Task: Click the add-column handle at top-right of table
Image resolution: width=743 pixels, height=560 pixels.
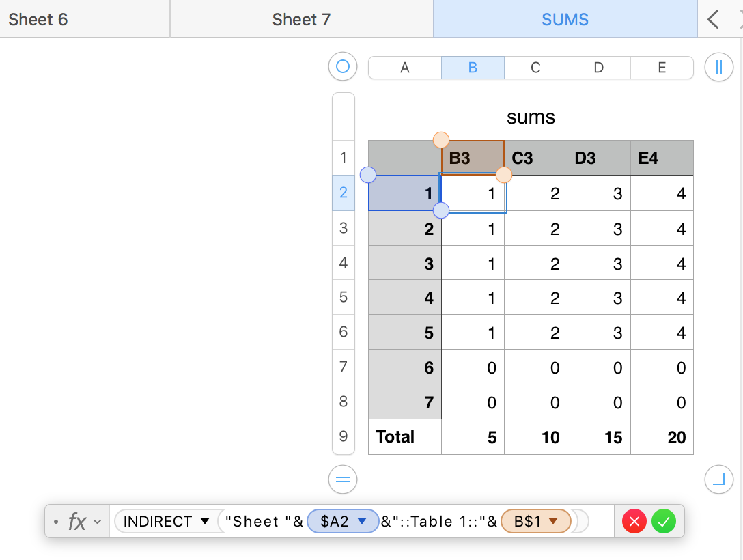Action: [x=718, y=68]
